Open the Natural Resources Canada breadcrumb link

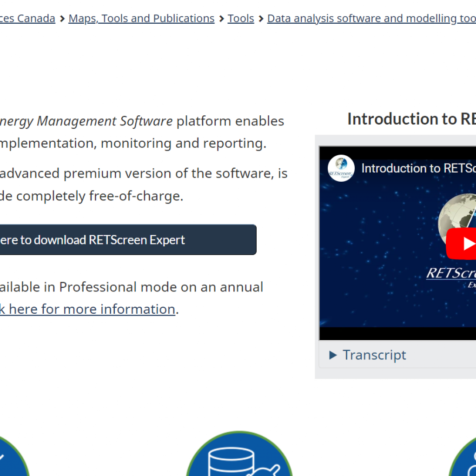(x=28, y=19)
